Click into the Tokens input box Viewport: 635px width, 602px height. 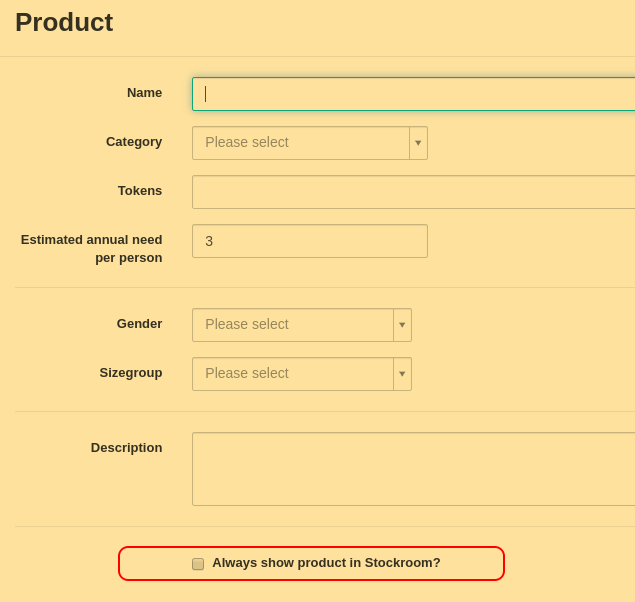pos(413,192)
